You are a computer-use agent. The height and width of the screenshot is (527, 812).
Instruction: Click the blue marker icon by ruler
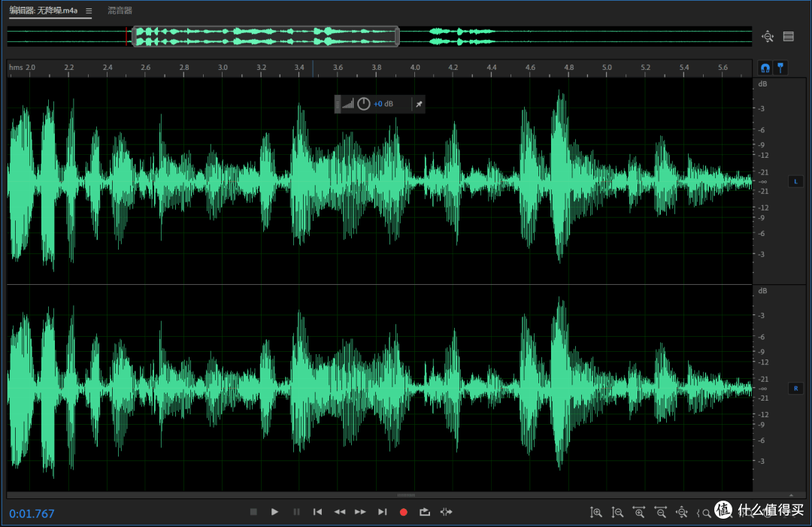point(780,68)
